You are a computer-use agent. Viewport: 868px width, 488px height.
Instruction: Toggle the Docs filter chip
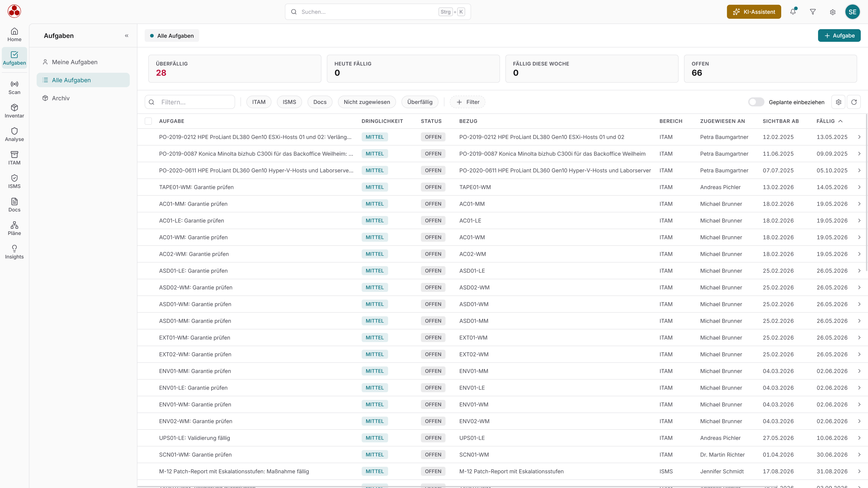tap(320, 102)
